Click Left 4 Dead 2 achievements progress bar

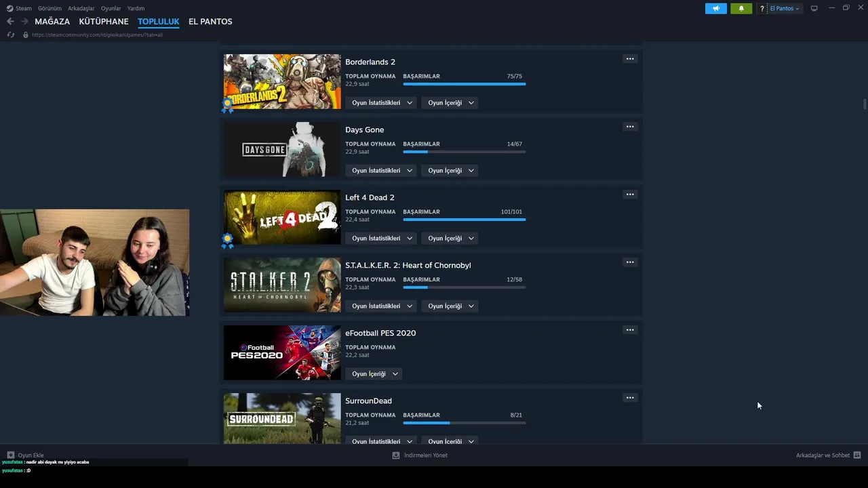pos(465,220)
